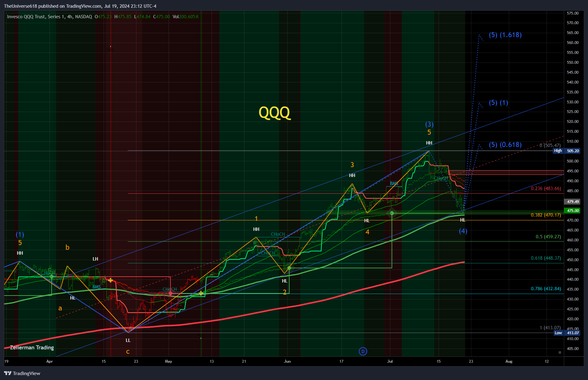Click the blue (3) wave label
Viewport: 588px width, 380px height.
pyautogui.click(x=429, y=124)
